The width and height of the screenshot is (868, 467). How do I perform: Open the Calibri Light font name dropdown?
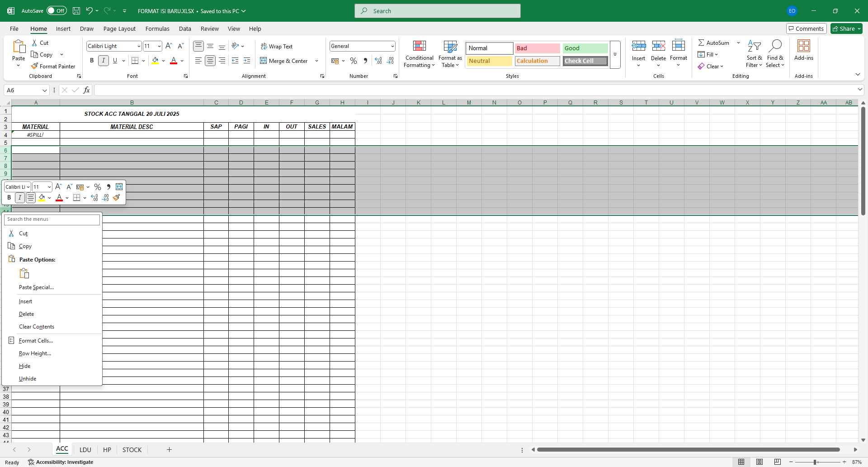[x=138, y=46]
